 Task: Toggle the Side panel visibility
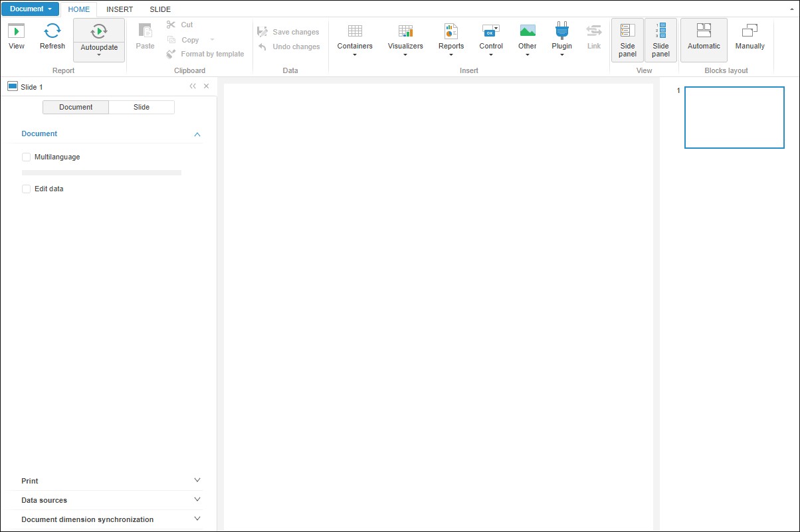[x=627, y=40]
